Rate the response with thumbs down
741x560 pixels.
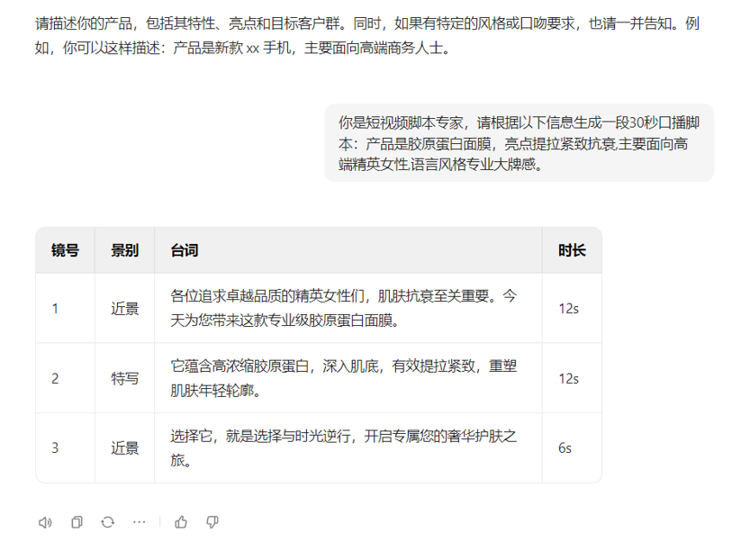(212, 521)
